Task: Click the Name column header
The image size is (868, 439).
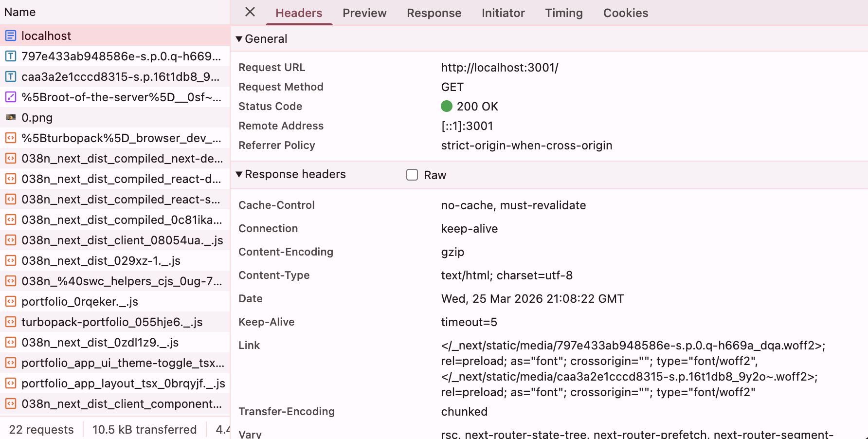Action: [x=20, y=12]
